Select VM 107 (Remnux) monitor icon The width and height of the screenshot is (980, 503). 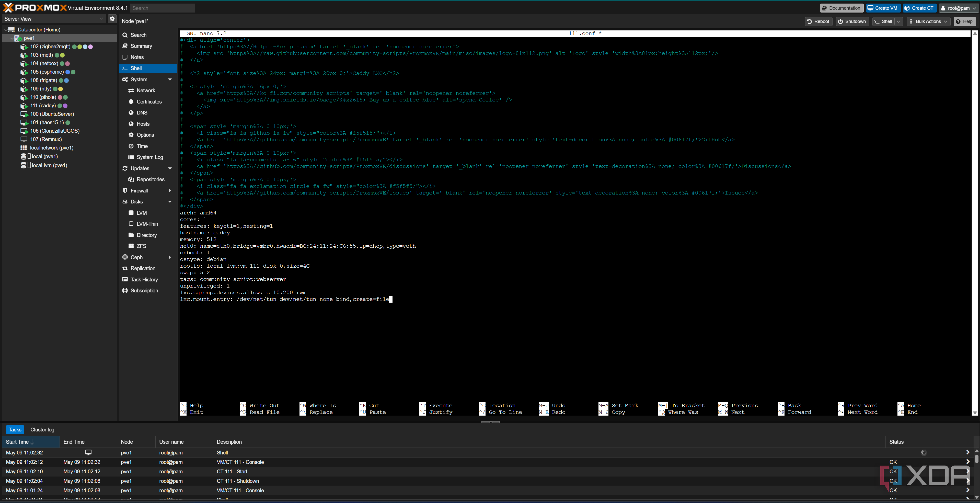tap(24, 139)
